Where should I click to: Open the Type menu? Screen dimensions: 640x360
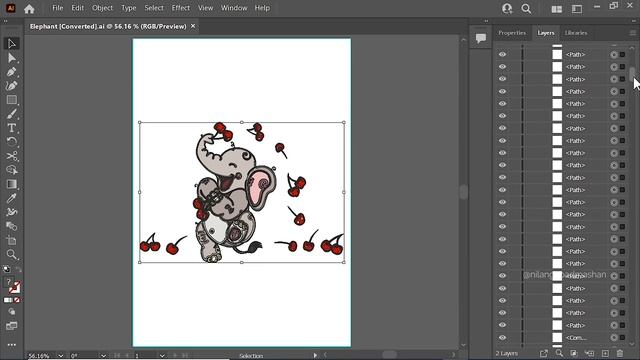[x=129, y=8]
